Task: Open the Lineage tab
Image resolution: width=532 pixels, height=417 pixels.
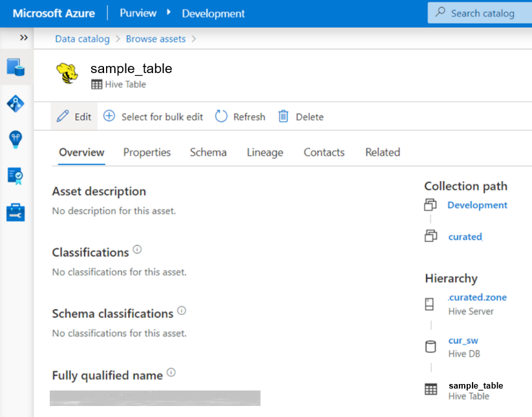Action: 265,153
